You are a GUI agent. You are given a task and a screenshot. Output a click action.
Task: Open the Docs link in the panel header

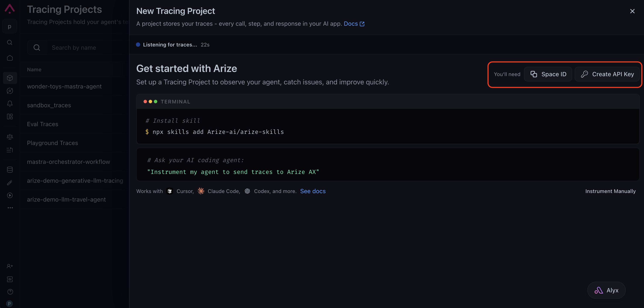pyautogui.click(x=354, y=24)
